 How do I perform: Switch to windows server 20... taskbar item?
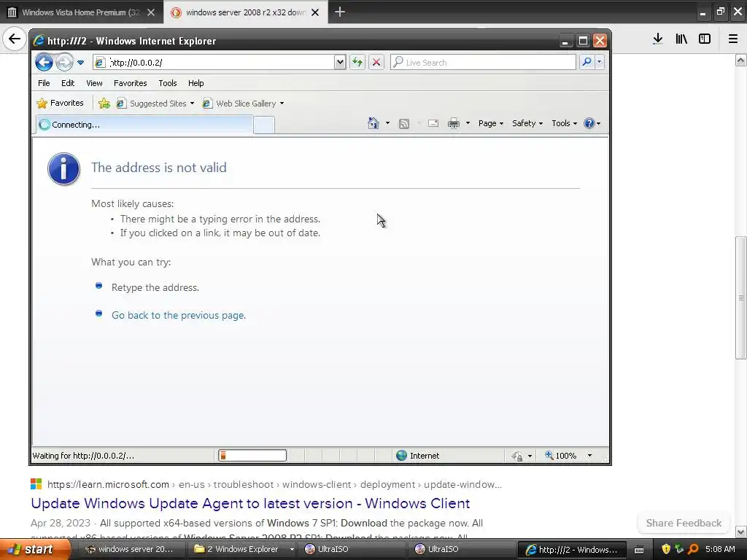coord(130,549)
